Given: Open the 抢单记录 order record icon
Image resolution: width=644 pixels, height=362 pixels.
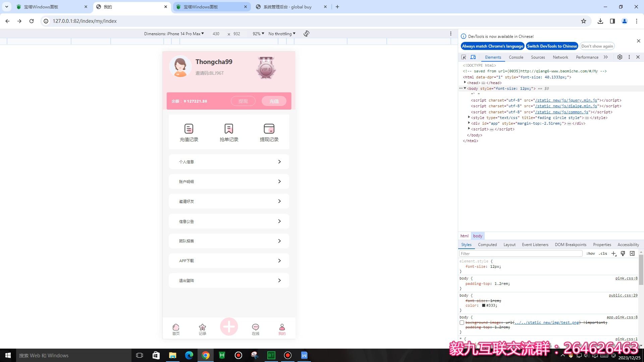Looking at the screenshot, I should [x=229, y=129].
